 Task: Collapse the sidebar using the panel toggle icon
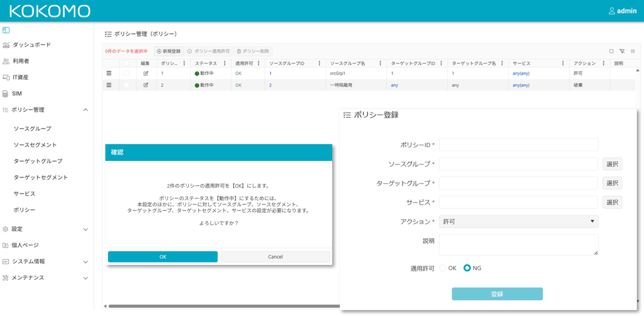click(6, 30)
